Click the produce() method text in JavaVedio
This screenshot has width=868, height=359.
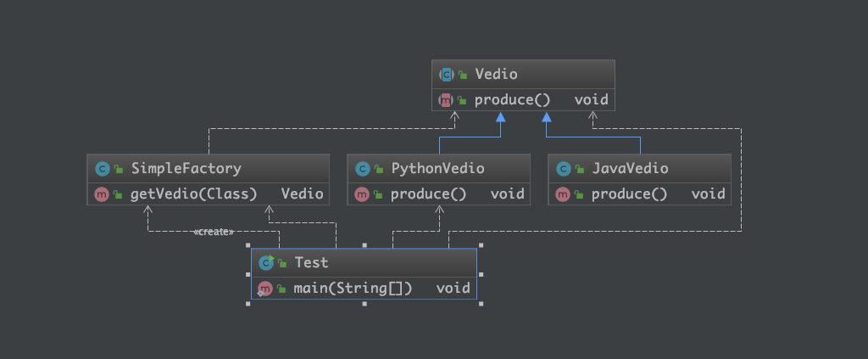click(x=629, y=194)
